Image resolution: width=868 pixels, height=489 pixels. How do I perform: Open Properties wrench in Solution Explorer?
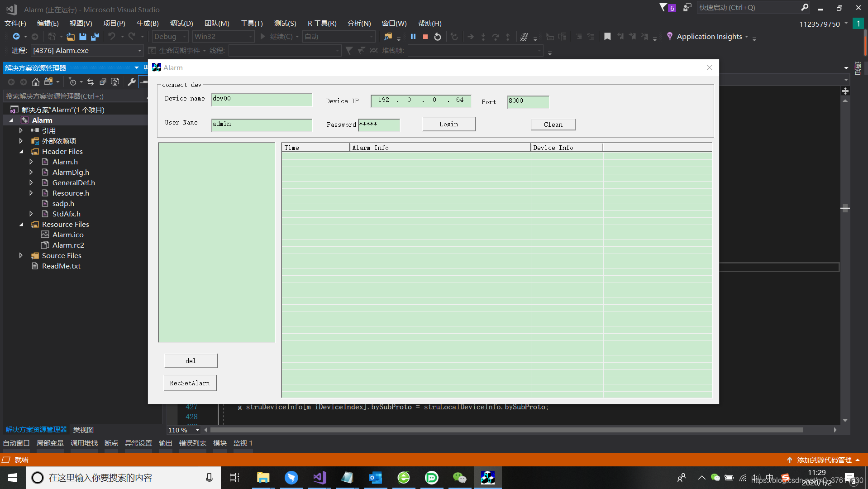(x=132, y=82)
